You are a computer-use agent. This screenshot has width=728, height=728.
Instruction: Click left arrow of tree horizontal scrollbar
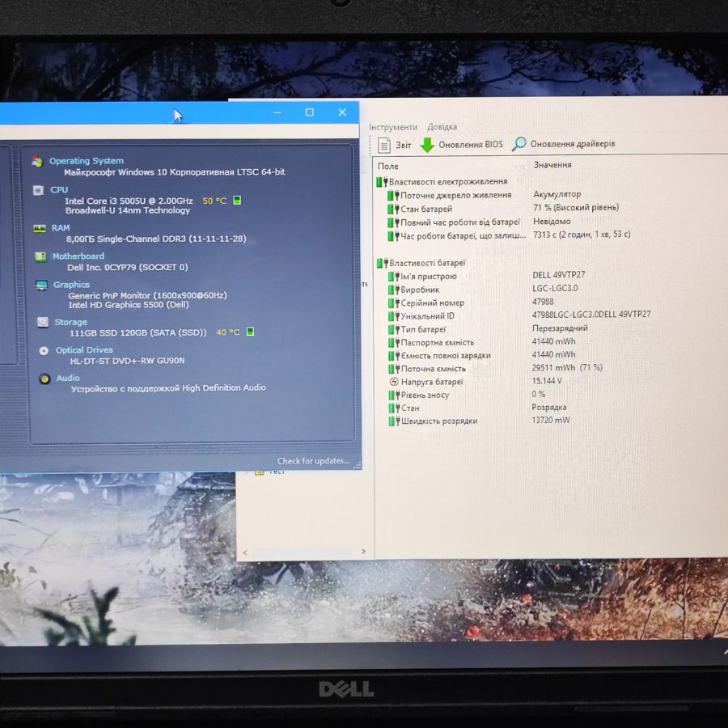click(x=245, y=552)
